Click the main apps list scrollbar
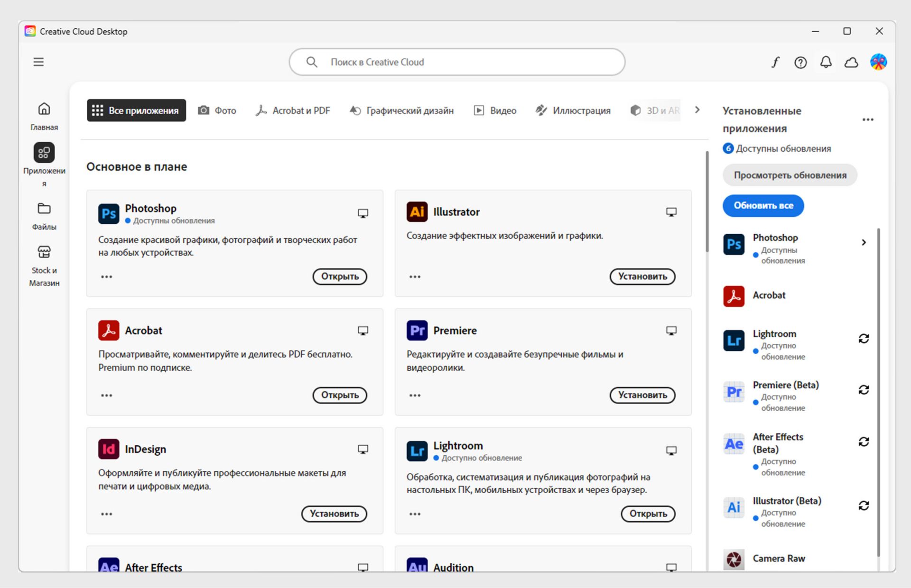 click(707, 202)
